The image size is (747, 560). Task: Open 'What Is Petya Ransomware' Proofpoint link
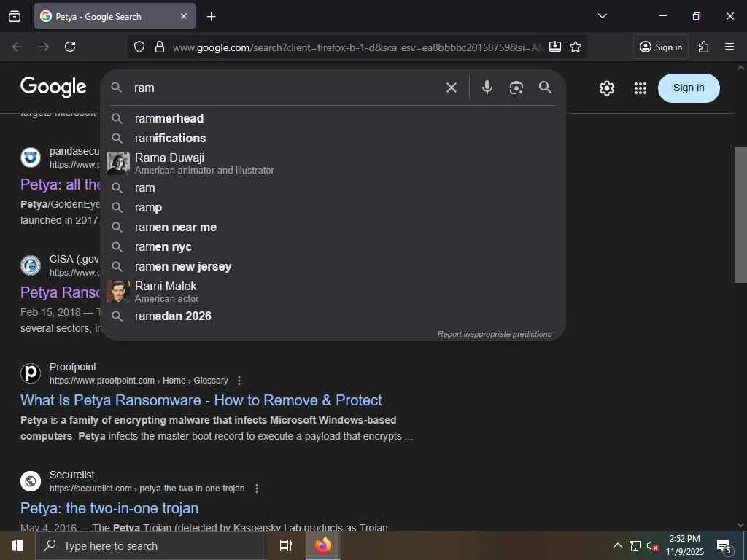pos(201,400)
